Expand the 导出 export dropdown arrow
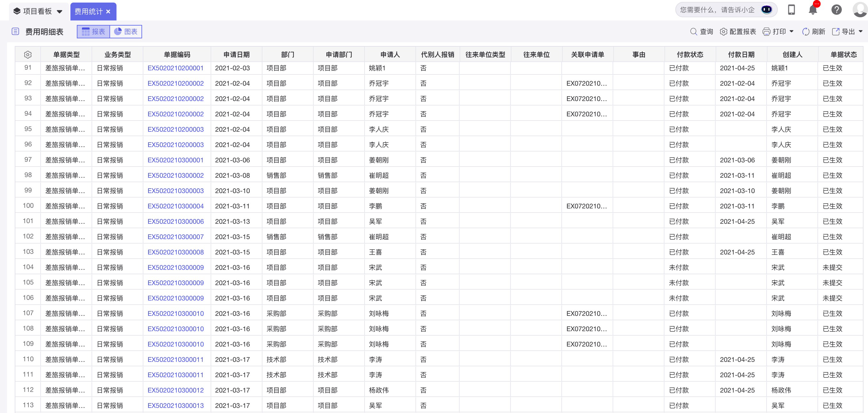 (x=862, y=31)
